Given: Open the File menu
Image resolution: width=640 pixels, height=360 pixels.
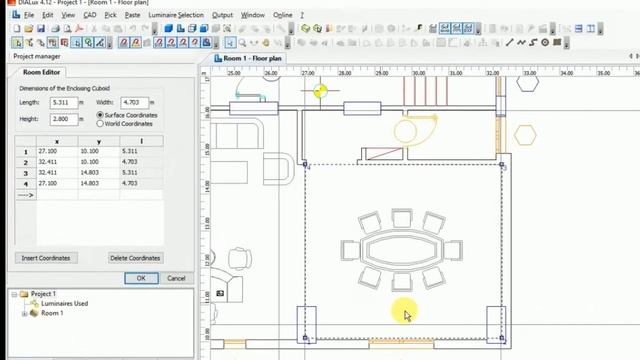Looking at the screenshot, I should tap(29, 15).
